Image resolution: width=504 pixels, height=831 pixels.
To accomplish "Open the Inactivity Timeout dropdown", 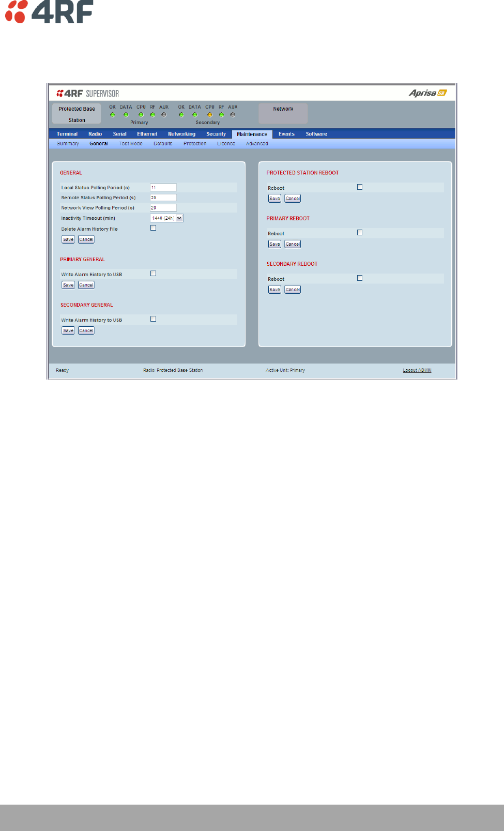I will pyautogui.click(x=166, y=218).
